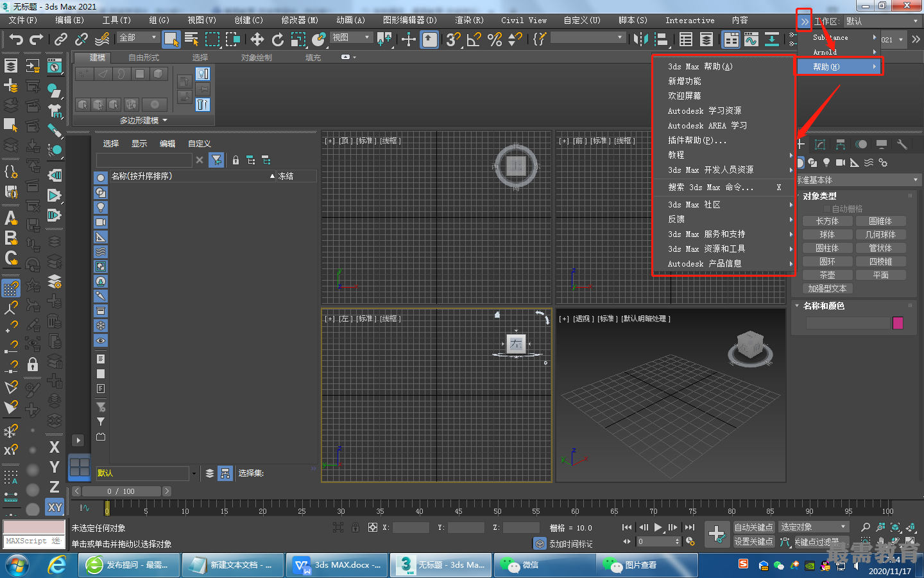Toggle Window/Crossing selection mode
The height and width of the screenshot is (578, 924).
point(233,40)
